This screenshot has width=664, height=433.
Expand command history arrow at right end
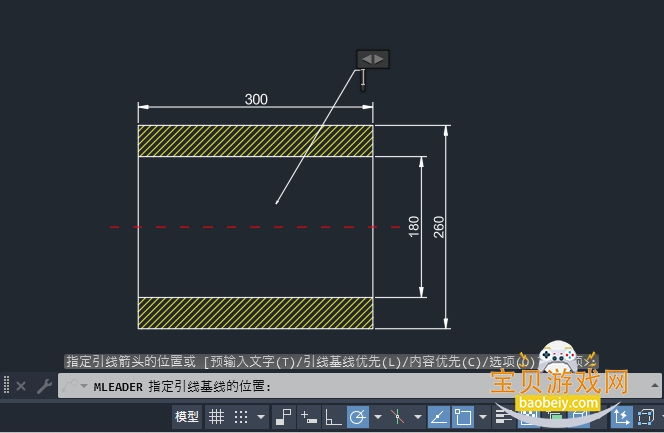(x=654, y=386)
